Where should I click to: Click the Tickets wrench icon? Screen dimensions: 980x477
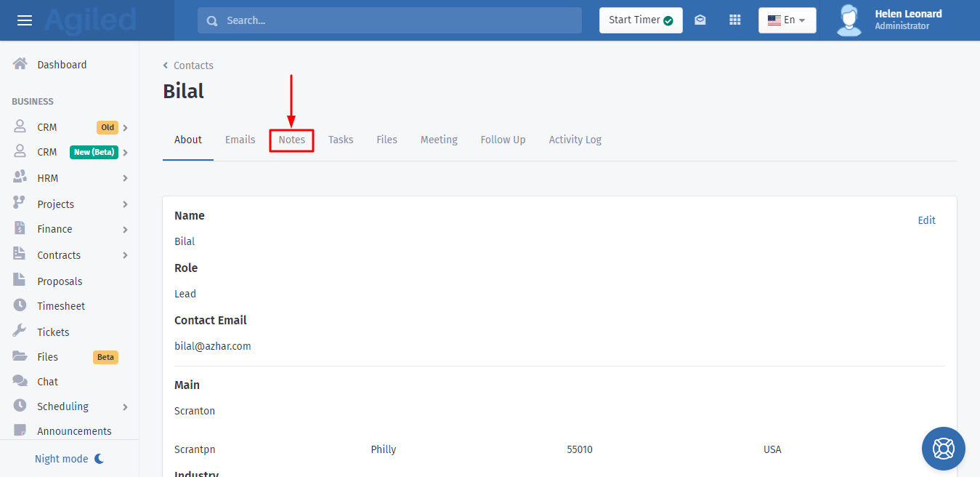point(20,332)
